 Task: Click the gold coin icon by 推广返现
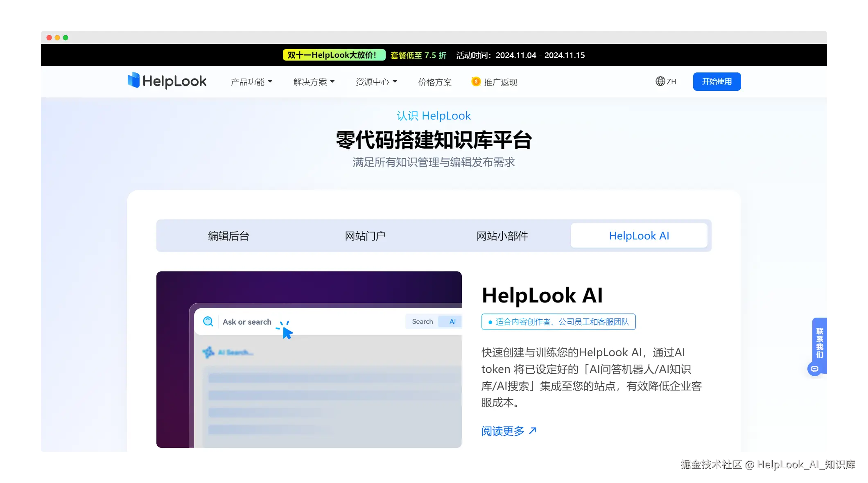(476, 81)
